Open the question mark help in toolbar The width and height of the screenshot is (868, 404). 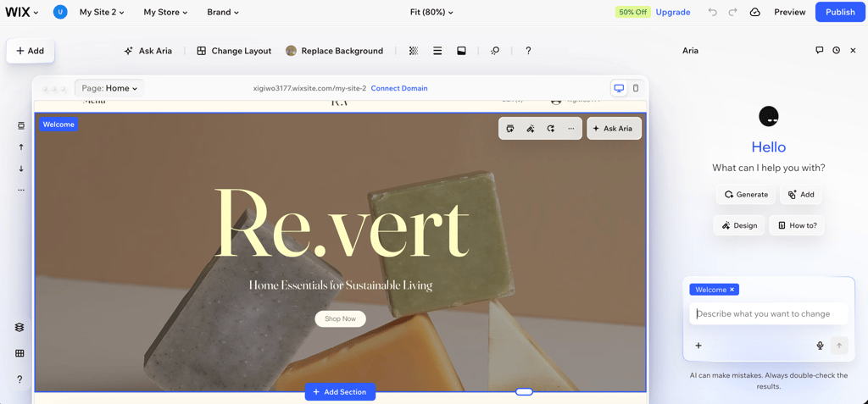528,51
